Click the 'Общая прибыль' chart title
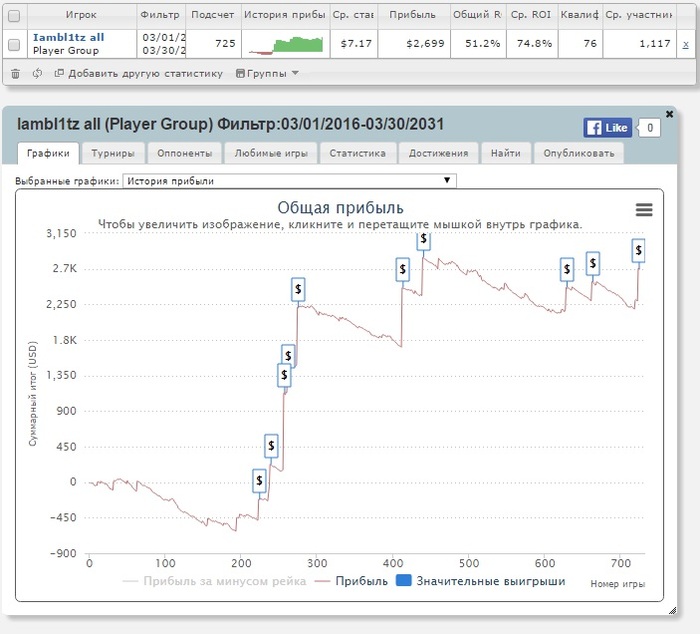 340,208
